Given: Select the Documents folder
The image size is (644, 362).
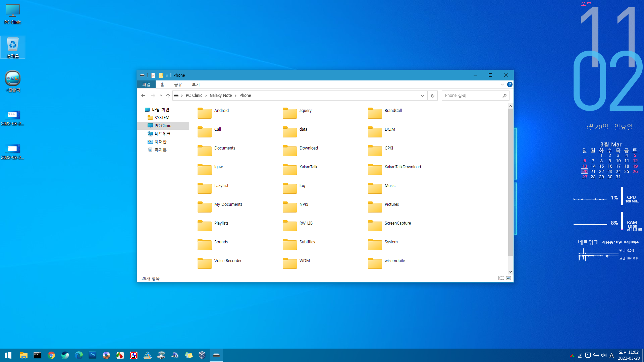Looking at the screenshot, I should coord(217,150).
